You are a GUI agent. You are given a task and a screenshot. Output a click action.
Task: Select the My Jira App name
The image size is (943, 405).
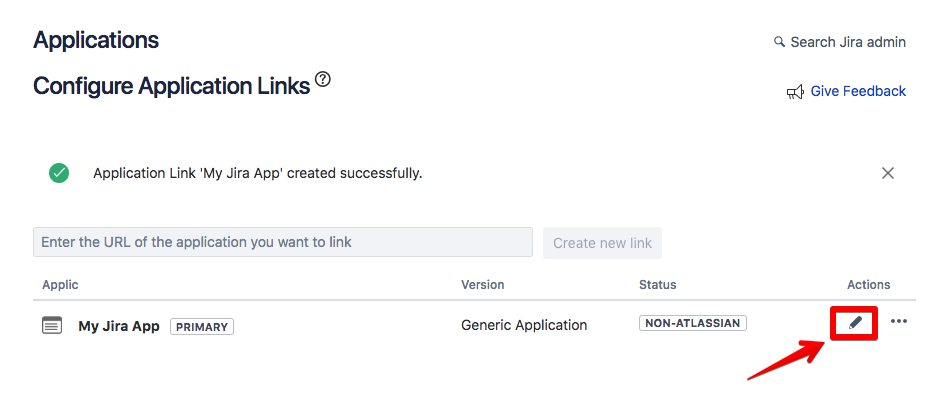[x=119, y=326]
